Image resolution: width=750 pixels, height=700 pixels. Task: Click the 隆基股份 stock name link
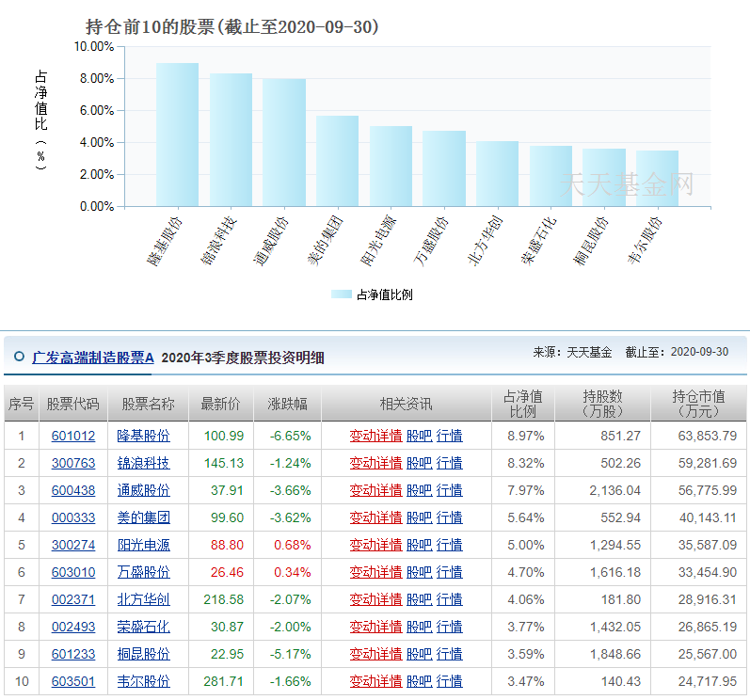143,436
